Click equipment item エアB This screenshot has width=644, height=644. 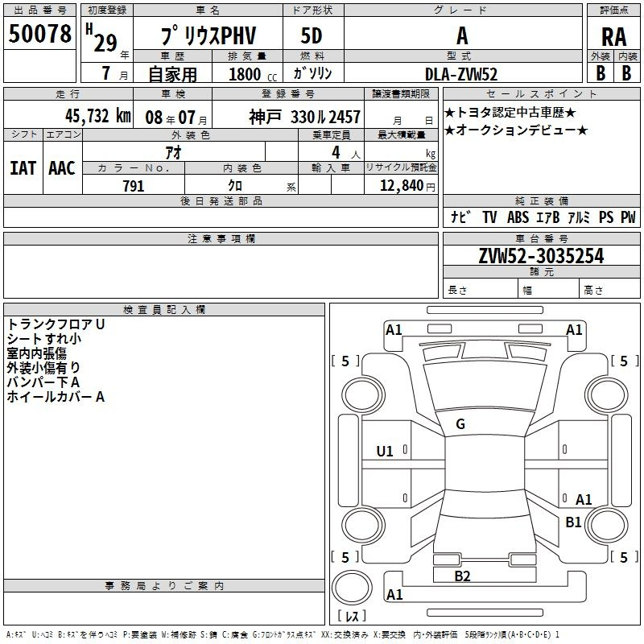coord(548,217)
